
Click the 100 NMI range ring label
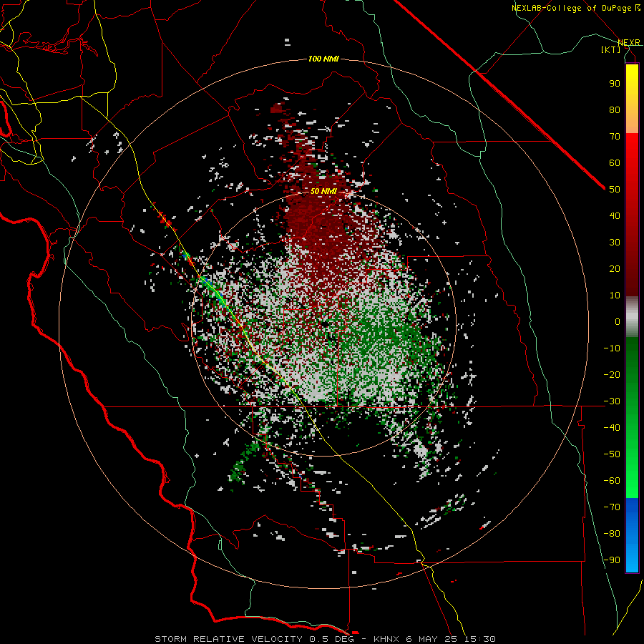click(323, 59)
